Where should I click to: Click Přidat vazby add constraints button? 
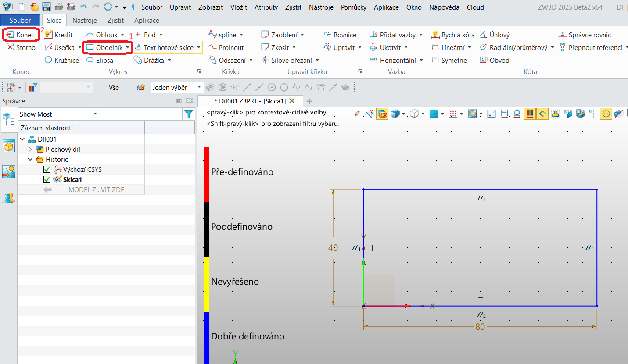393,35
